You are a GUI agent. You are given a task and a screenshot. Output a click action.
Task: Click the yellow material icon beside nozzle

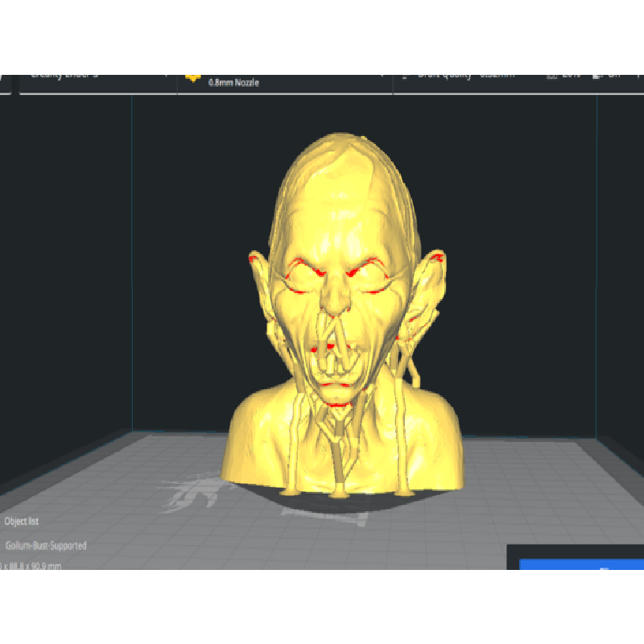[x=192, y=77]
